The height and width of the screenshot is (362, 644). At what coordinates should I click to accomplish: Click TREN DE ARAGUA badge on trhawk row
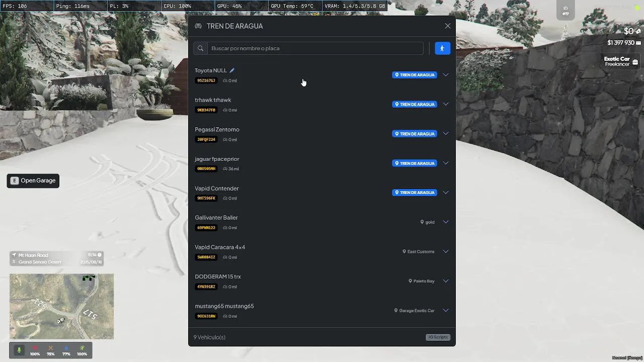(415, 104)
